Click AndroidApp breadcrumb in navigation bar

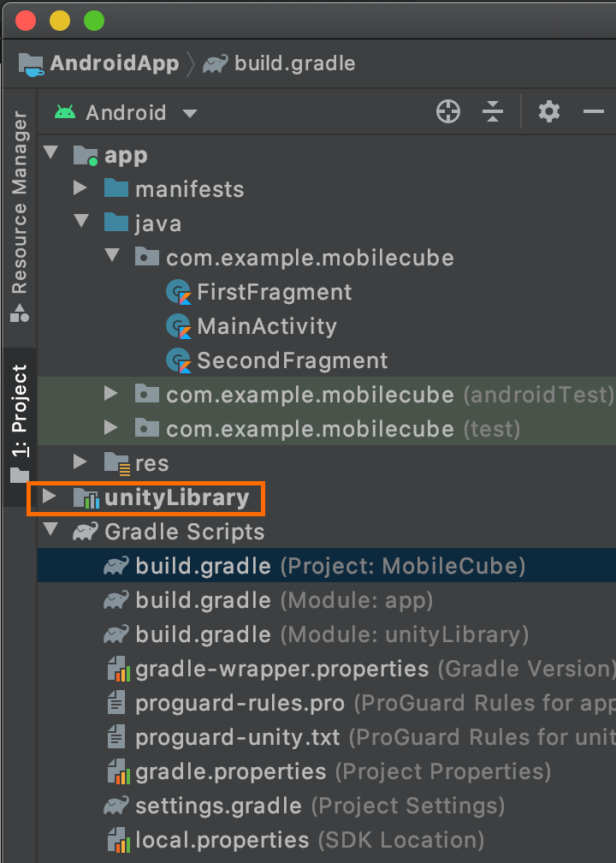pos(115,63)
